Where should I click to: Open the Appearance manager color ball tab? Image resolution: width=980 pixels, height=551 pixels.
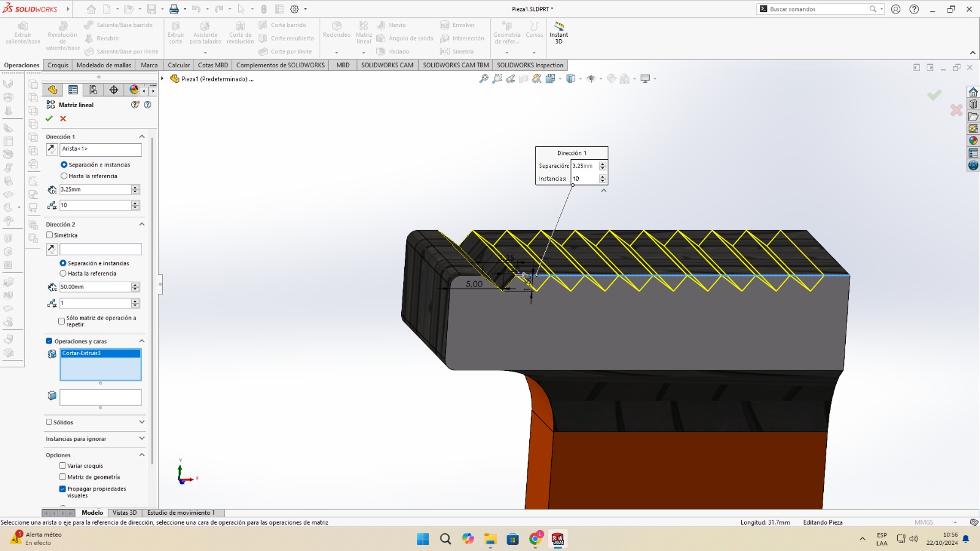134,90
